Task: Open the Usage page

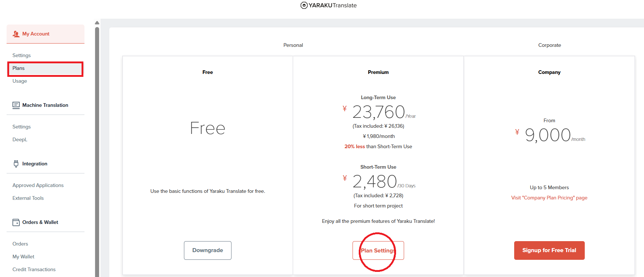Action: [x=20, y=81]
